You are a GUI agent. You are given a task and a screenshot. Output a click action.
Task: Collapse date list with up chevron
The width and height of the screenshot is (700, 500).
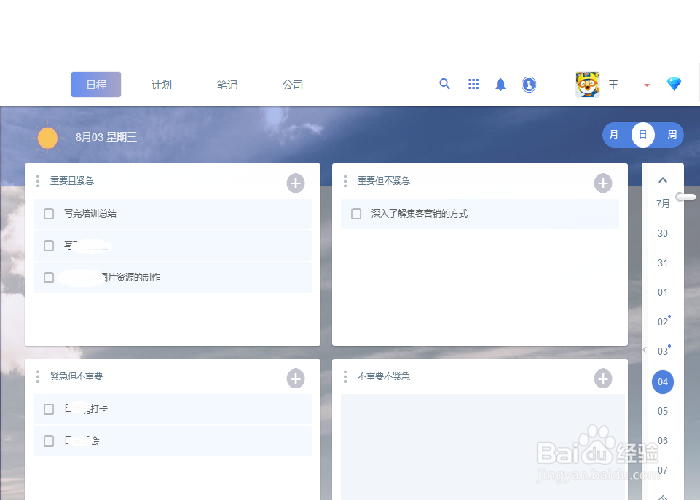662,180
